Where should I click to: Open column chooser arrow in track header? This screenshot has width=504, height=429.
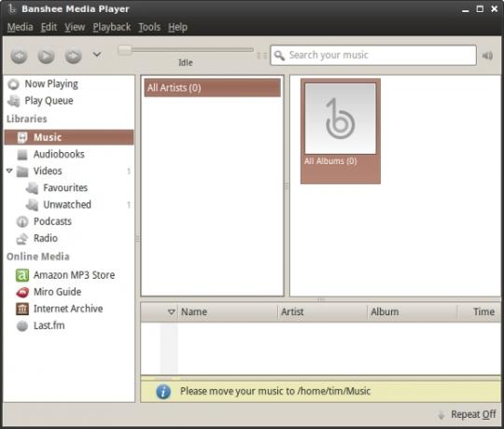pos(172,311)
